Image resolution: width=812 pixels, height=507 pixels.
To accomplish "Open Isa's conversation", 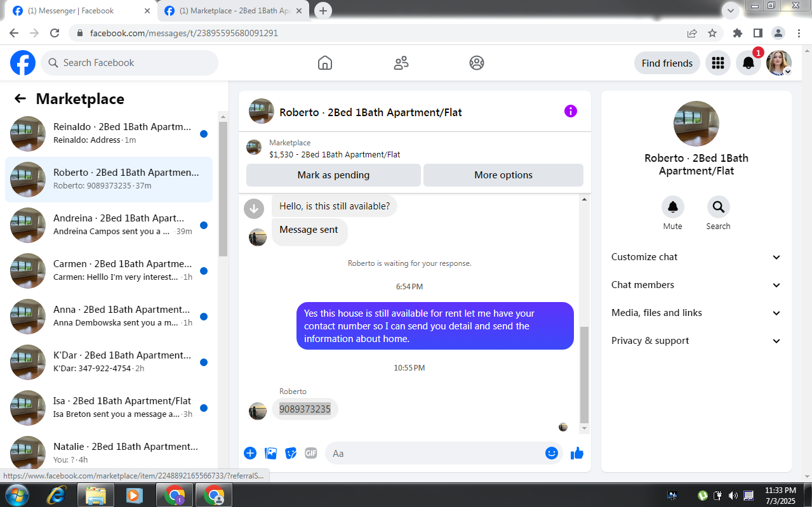I will coord(109,408).
